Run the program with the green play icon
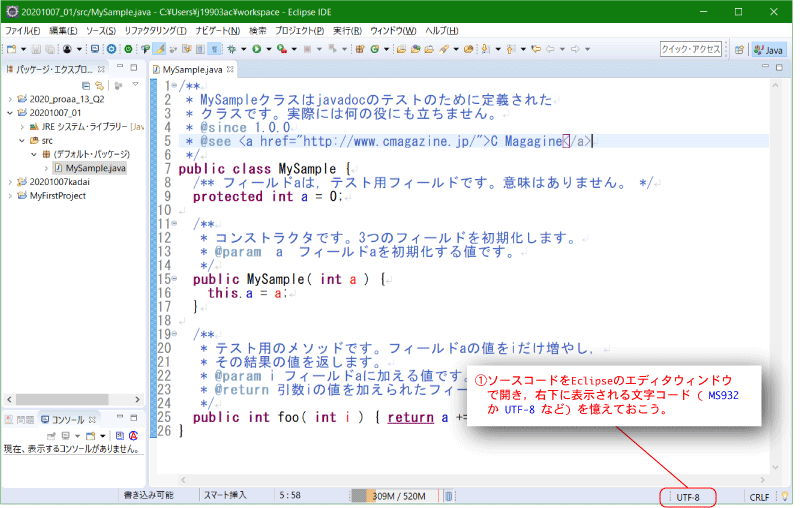 point(256,49)
